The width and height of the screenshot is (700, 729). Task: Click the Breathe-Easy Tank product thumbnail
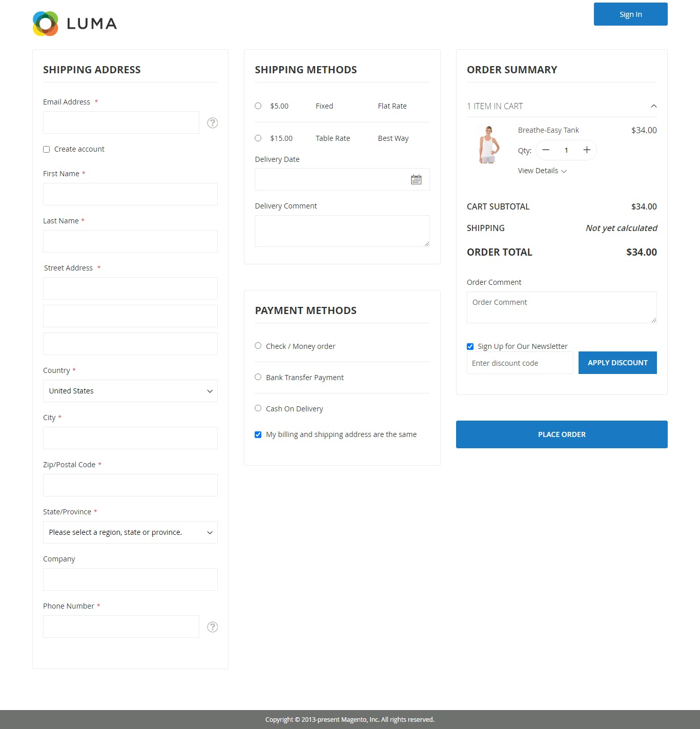[489, 144]
